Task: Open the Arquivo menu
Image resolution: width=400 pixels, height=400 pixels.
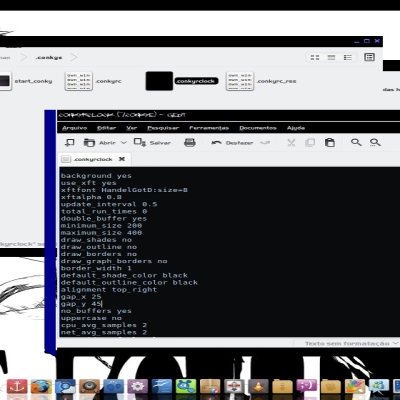Action: coord(75,128)
